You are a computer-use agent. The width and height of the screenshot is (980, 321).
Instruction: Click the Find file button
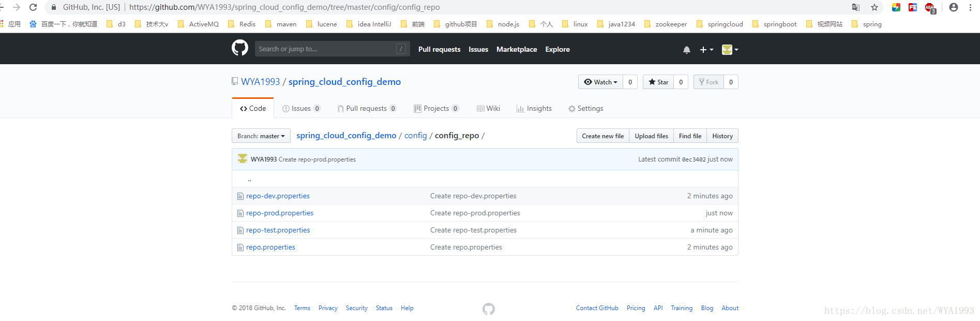(x=690, y=136)
